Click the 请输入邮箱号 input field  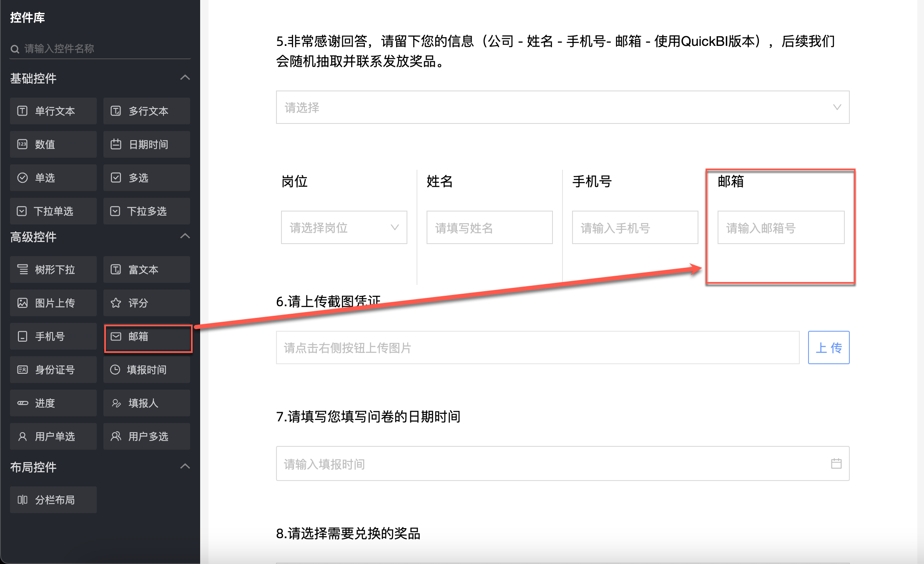click(781, 228)
